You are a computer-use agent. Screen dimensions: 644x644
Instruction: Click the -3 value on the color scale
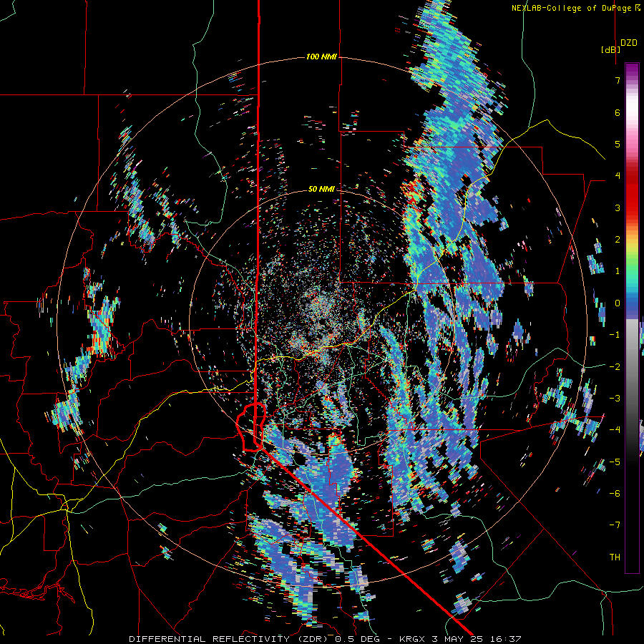click(x=615, y=398)
